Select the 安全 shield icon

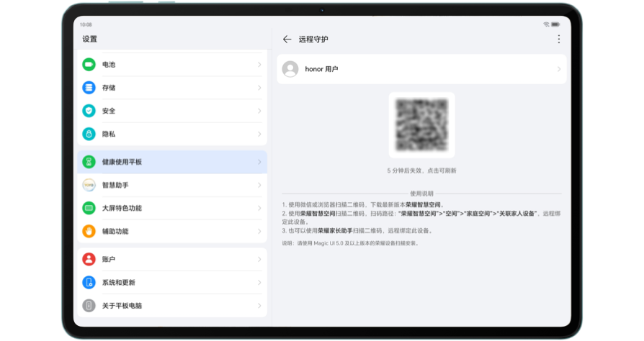[89, 111]
